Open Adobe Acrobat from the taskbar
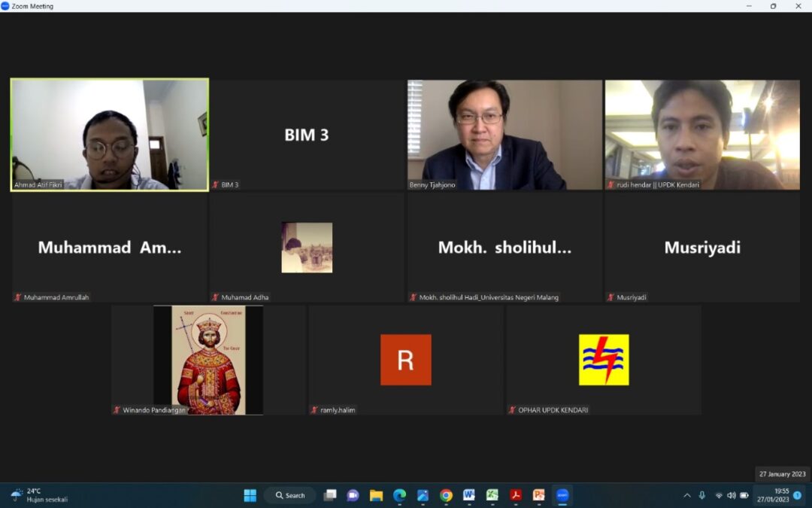Image resolution: width=812 pixels, height=508 pixels. click(x=516, y=495)
